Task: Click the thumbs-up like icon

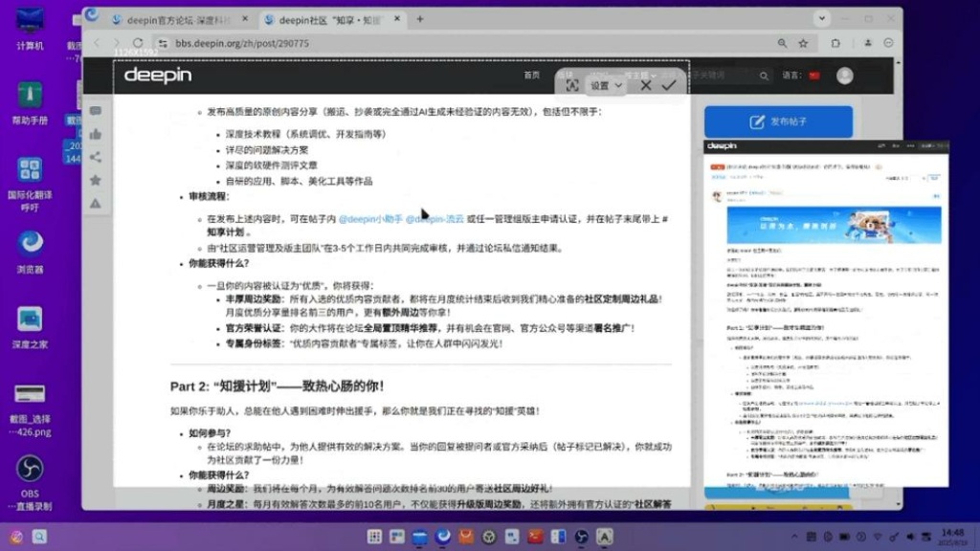Action: point(96,135)
